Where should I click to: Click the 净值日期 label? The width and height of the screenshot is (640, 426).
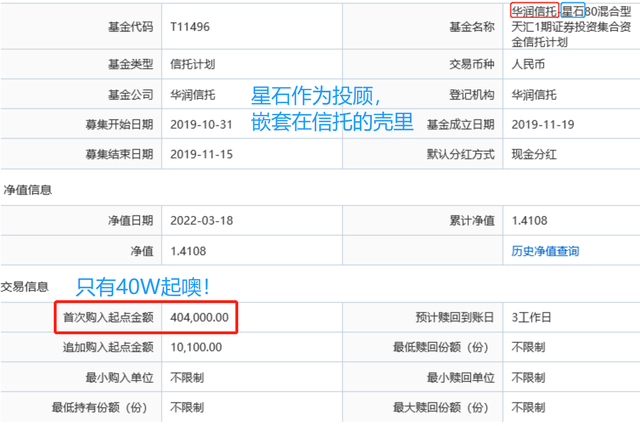click(x=131, y=221)
